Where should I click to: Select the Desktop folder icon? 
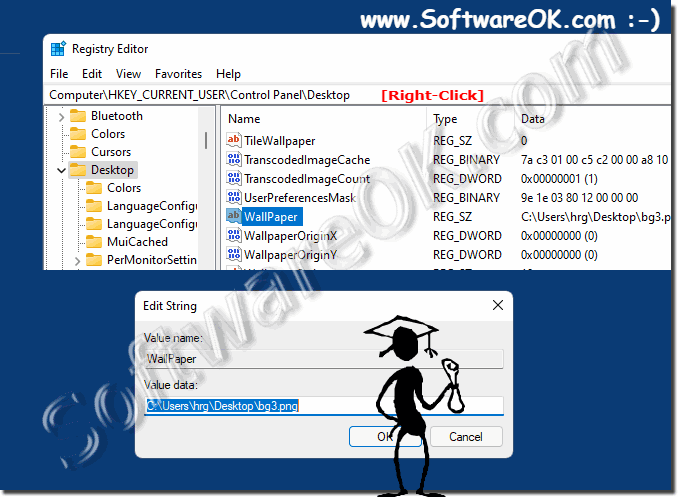(x=78, y=170)
